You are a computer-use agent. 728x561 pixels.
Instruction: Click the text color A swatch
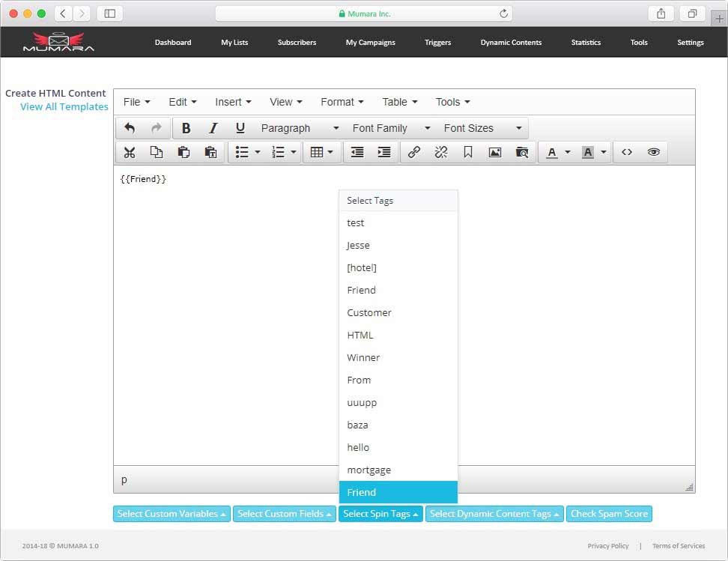[x=552, y=152]
